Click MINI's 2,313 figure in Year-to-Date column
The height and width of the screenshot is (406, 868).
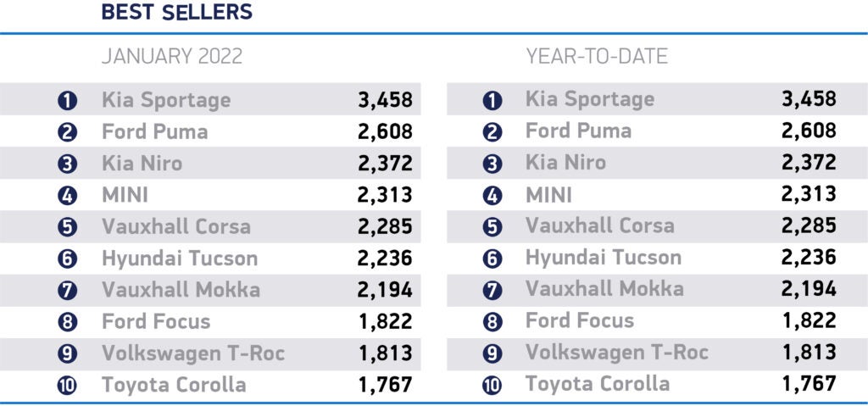pos(809,195)
